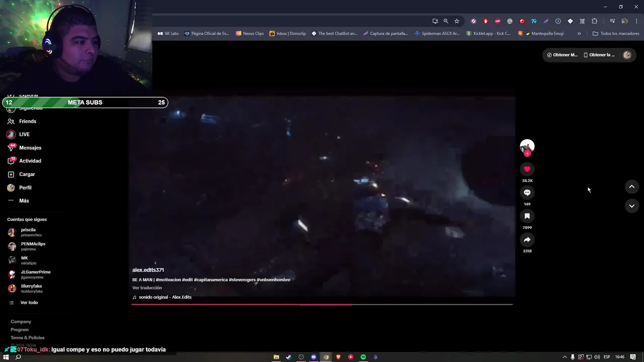
Task: Open Spotify from the taskbar
Action: [363, 357]
